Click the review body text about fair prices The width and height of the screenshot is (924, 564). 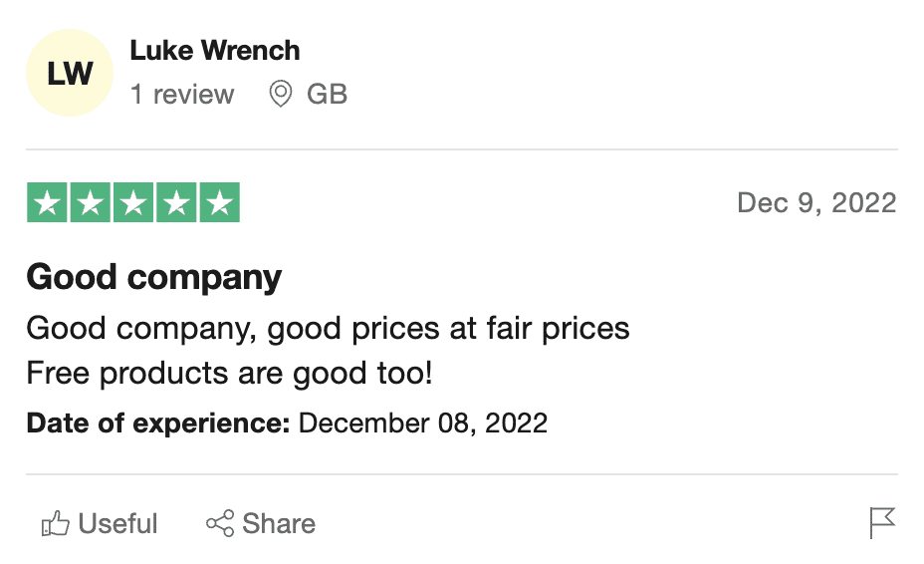(329, 329)
